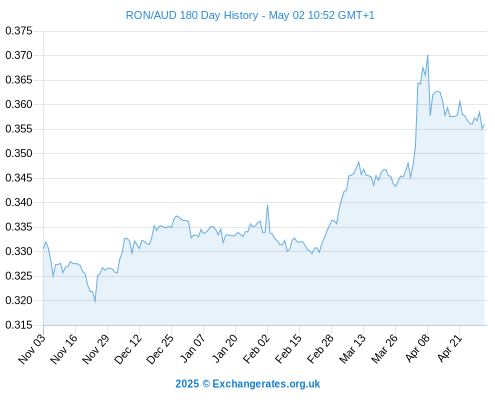Image resolution: width=495 pixels, height=400 pixels.
Task: Click the Nov 03 x-axis label
Action: click(x=32, y=349)
